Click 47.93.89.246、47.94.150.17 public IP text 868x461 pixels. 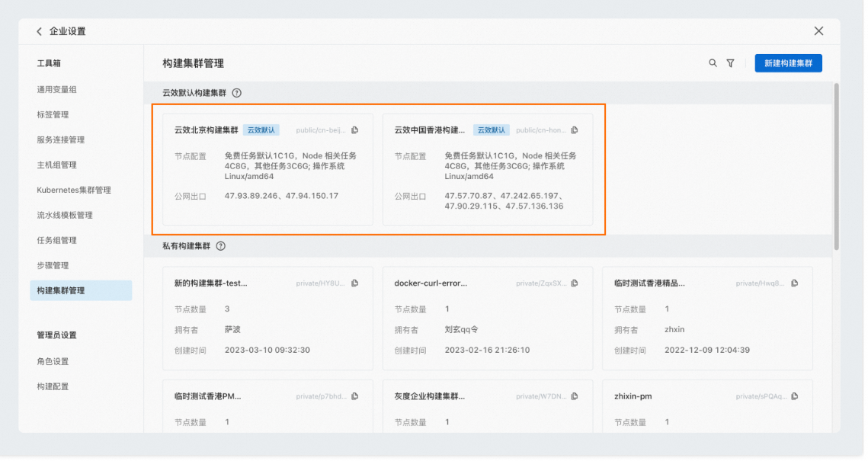coord(282,197)
